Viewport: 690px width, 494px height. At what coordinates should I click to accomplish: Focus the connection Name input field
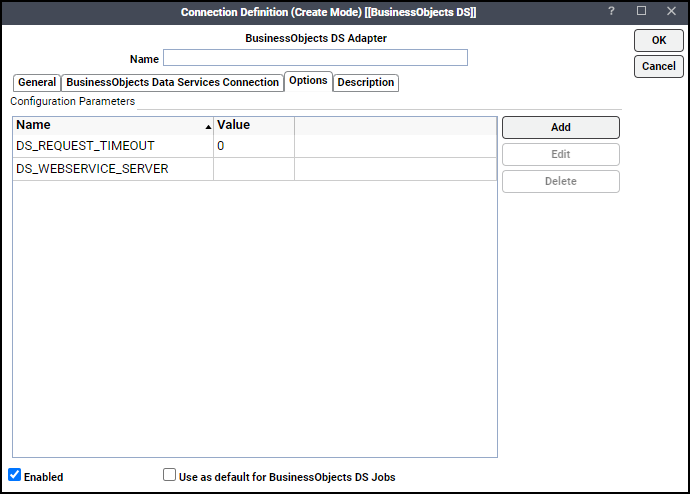[316, 58]
